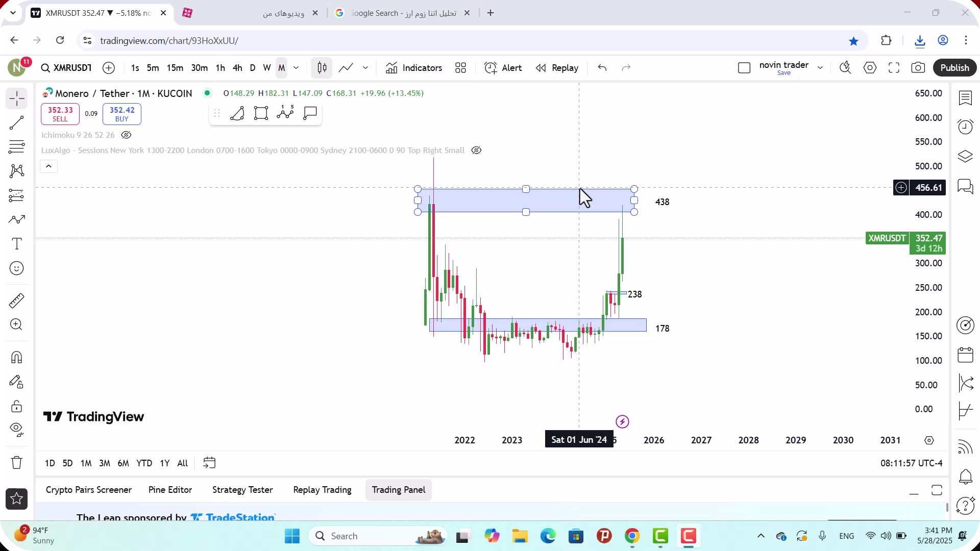Open the Strategy Tester tab

(x=242, y=490)
